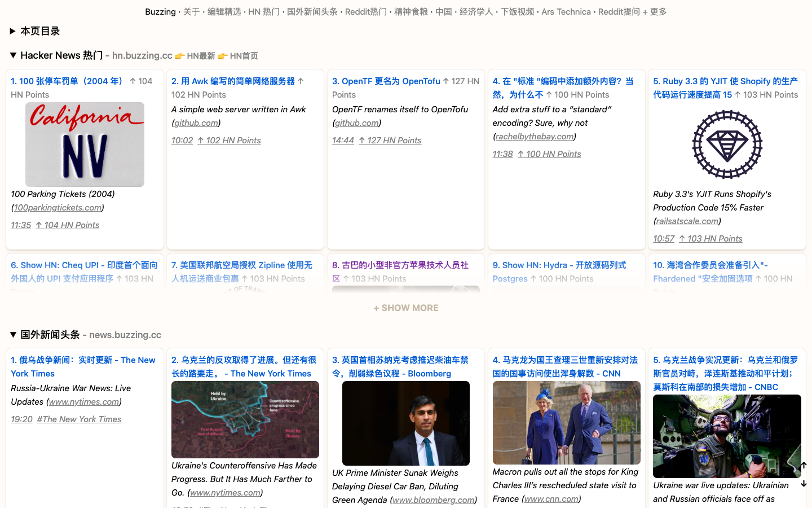Open www.bloomberg.com source link
The height and width of the screenshot is (508, 812).
click(x=434, y=500)
